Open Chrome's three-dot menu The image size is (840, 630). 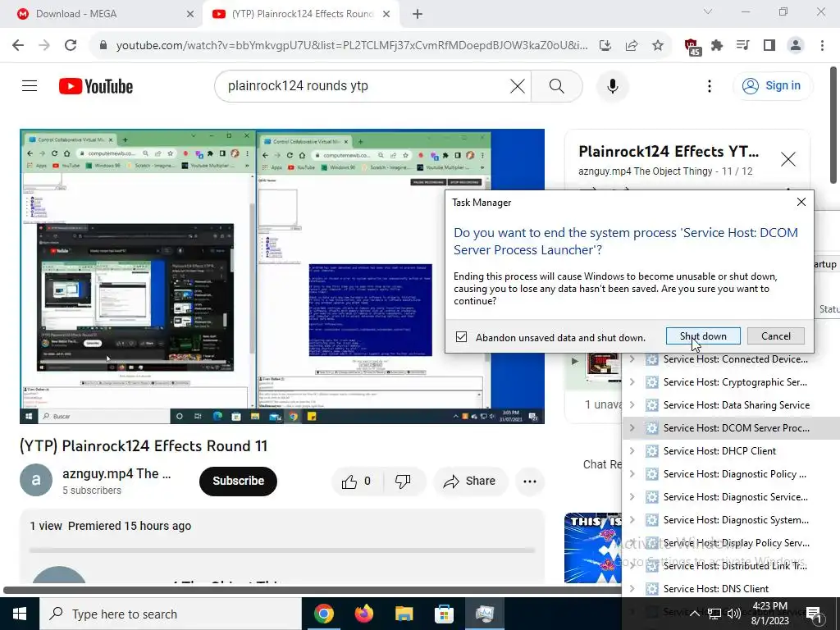[x=822, y=46]
